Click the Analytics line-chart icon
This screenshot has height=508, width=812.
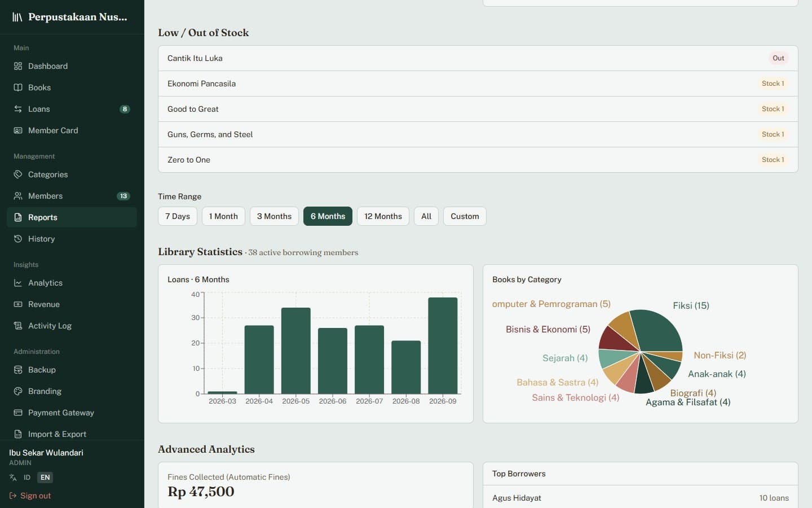(x=18, y=283)
